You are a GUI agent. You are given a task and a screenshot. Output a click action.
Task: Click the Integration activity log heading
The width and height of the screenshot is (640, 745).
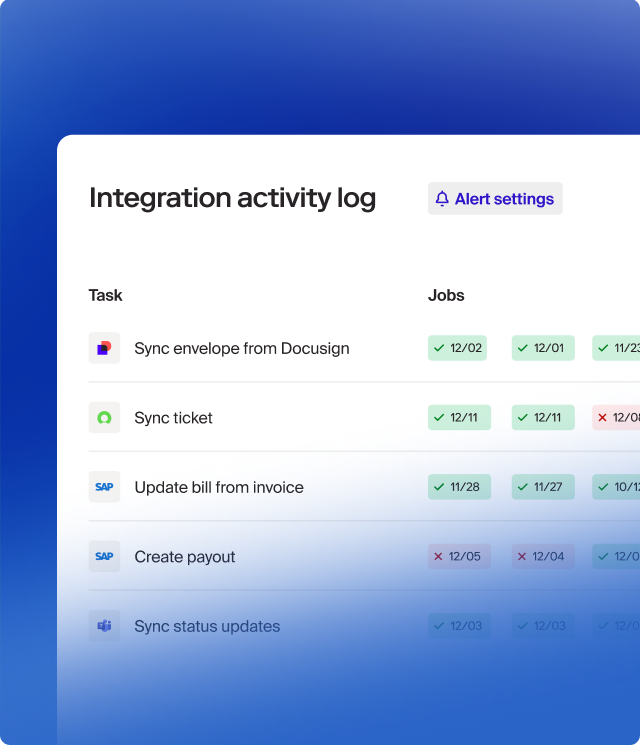[232, 198]
